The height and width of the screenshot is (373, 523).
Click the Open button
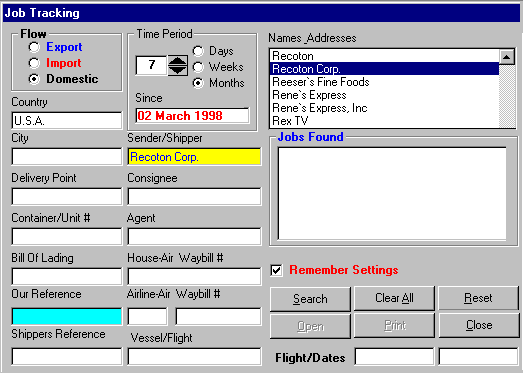pyautogui.click(x=310, y=326)
